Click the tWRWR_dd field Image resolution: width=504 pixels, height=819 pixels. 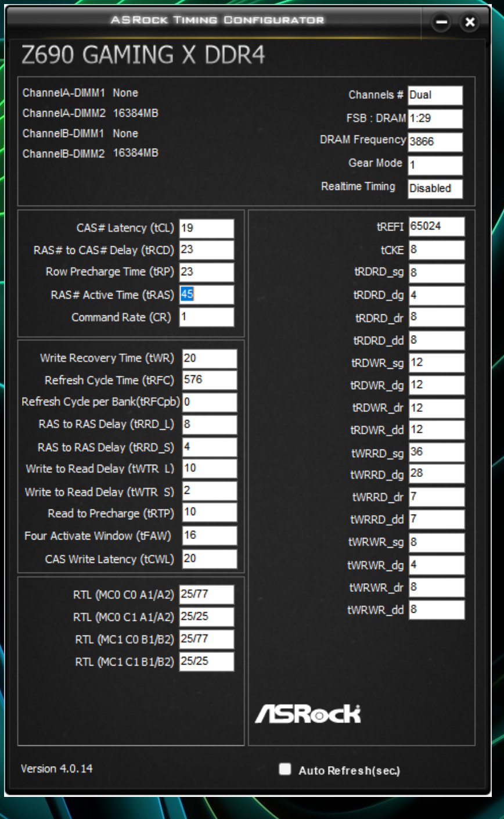click(437, 610)
